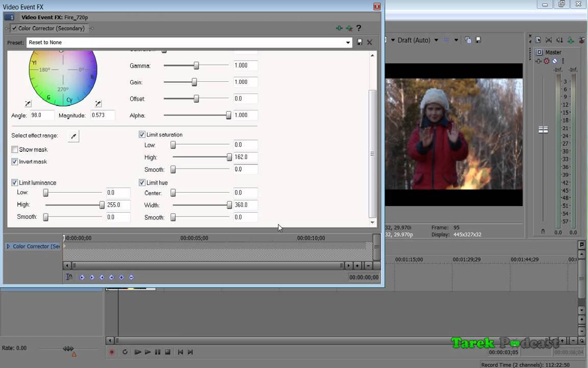Click the Angle value field
The height and width of the screenshot is (368, 588).
point(42,116)
